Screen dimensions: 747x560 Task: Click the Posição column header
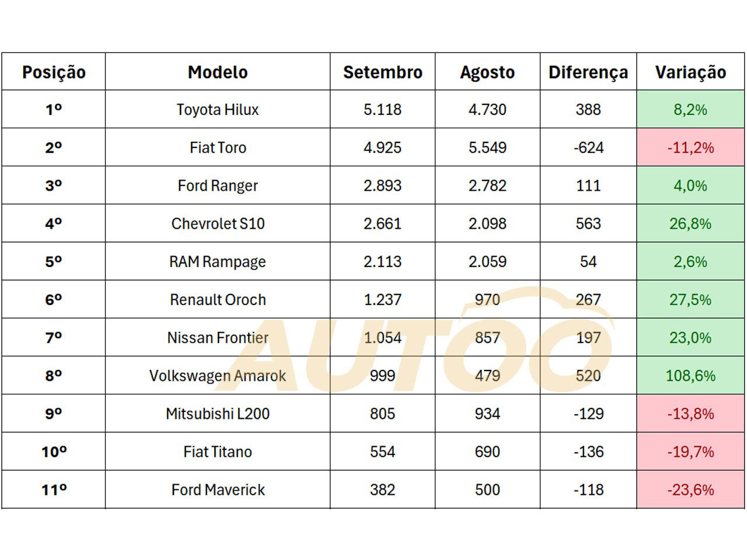[54, 72]
